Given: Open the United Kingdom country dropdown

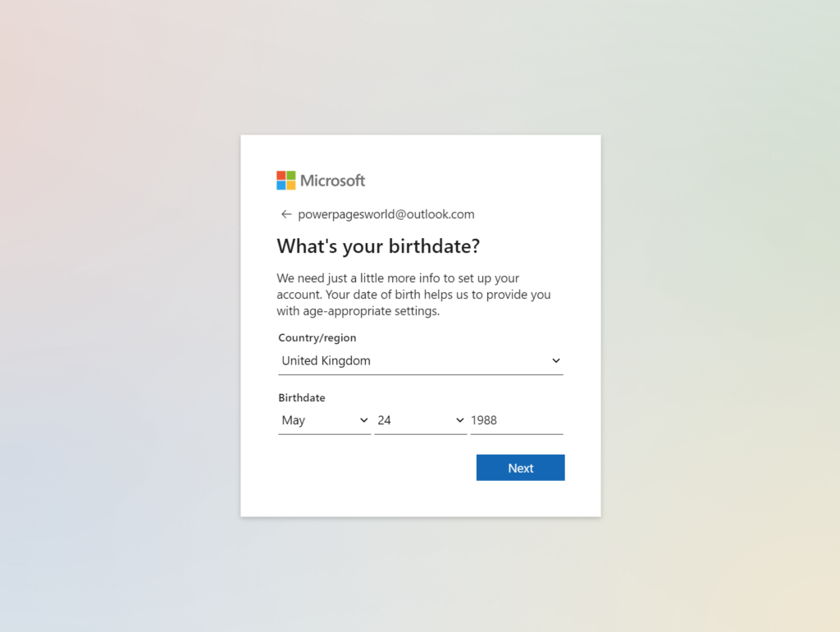Looking at the screenshot, I should [x=421, y=361].
